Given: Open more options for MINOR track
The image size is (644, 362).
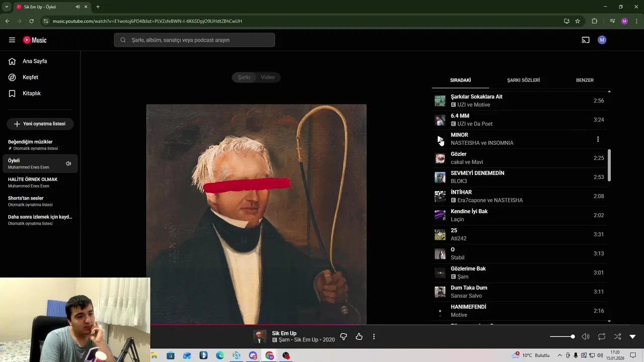Looking at the screenshot, I should 598,139.
